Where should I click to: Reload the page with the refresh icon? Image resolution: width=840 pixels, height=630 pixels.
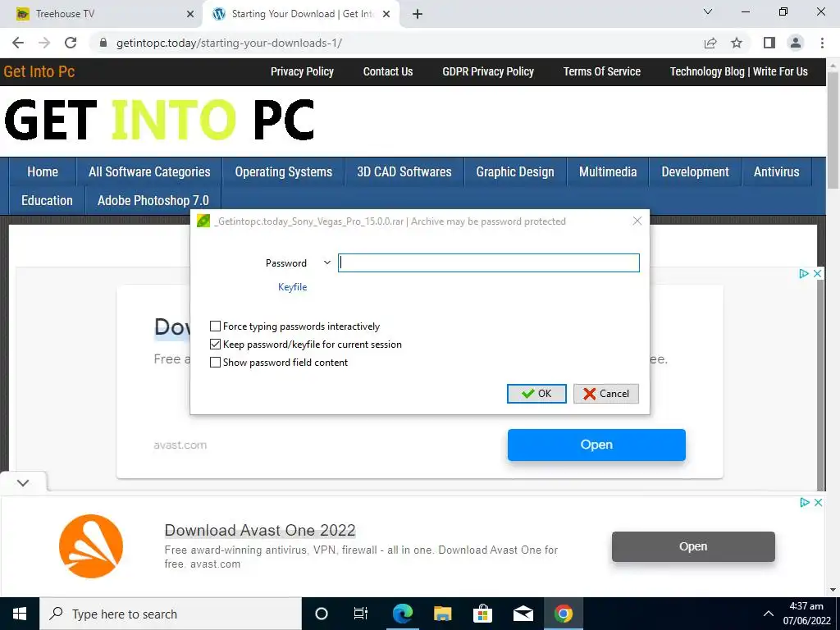pyautogui.click(x=71, y=43)
